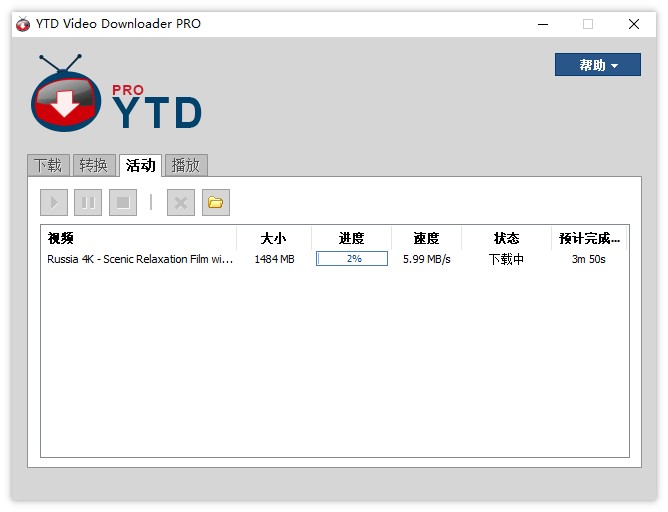Click the 1484 MB size value
The height and width of the screenshot is (512, 668).
point(274,259)
